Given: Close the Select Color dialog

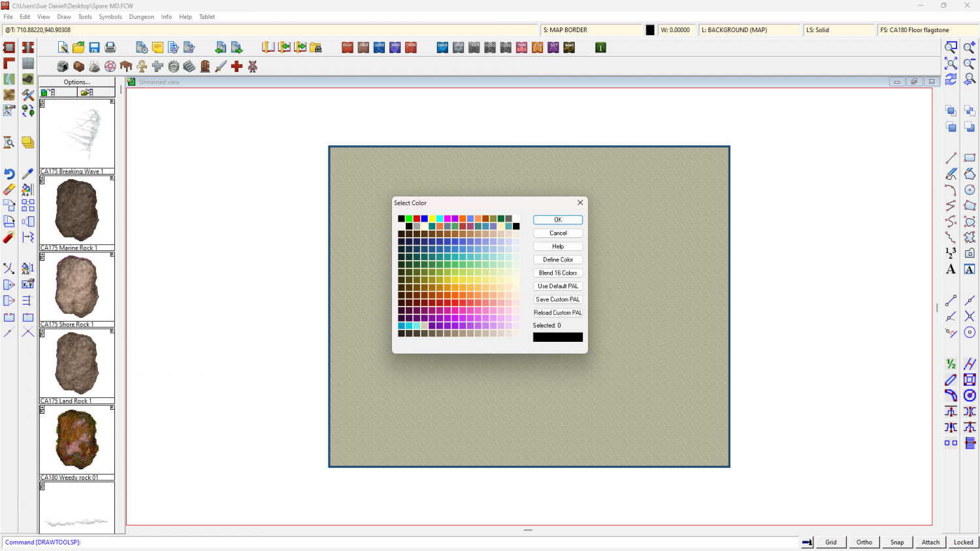Looking at the screenshot, I should [x=580, y=203].
